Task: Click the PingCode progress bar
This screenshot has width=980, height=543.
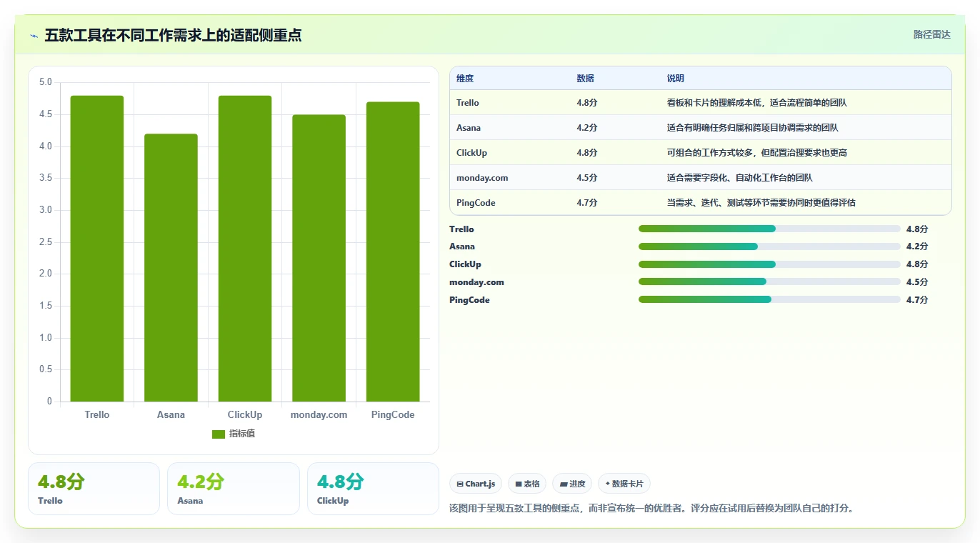Action: pos(769,299)
